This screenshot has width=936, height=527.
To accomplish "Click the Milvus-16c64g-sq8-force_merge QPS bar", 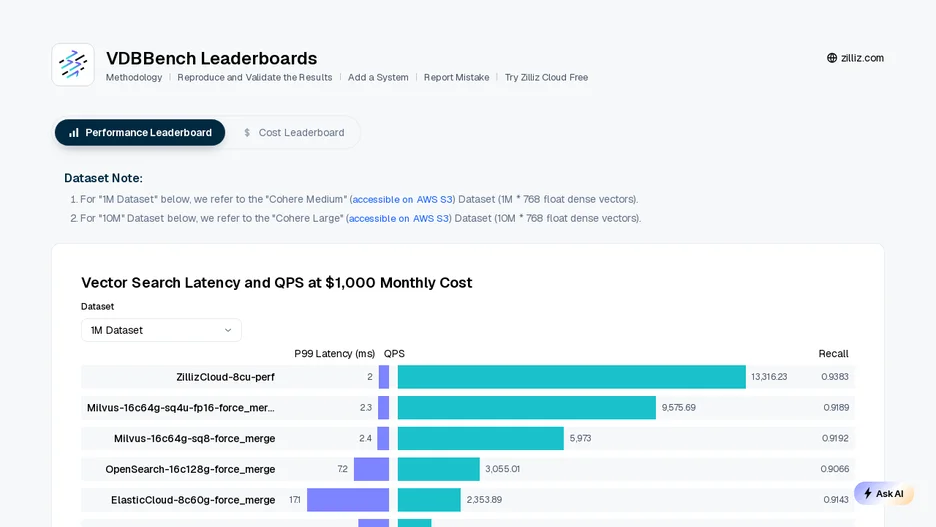I will [481, 438].
